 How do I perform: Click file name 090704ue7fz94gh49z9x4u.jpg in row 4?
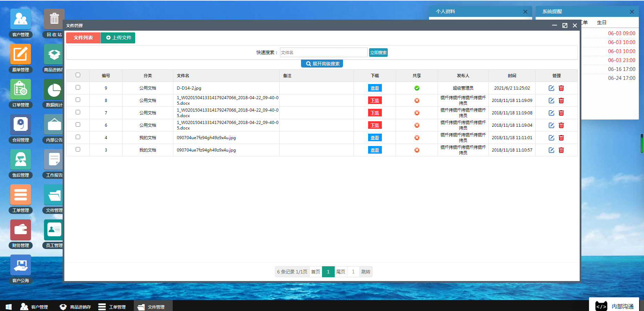[x=206, y=138]
